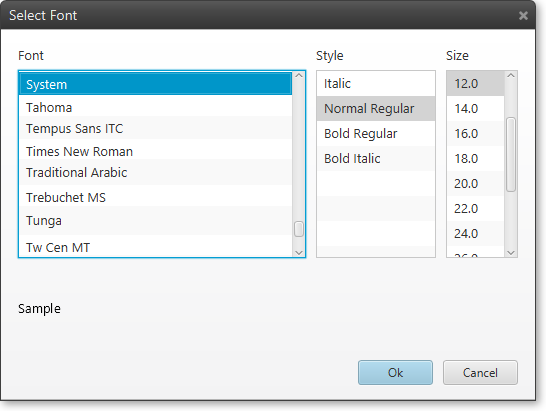Select the Tahoma font

pos(156,107)
